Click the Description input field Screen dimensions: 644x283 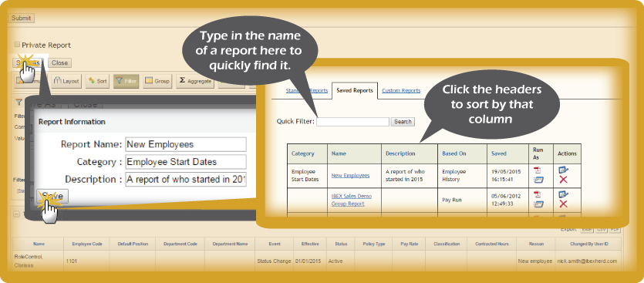pos(186,180)
